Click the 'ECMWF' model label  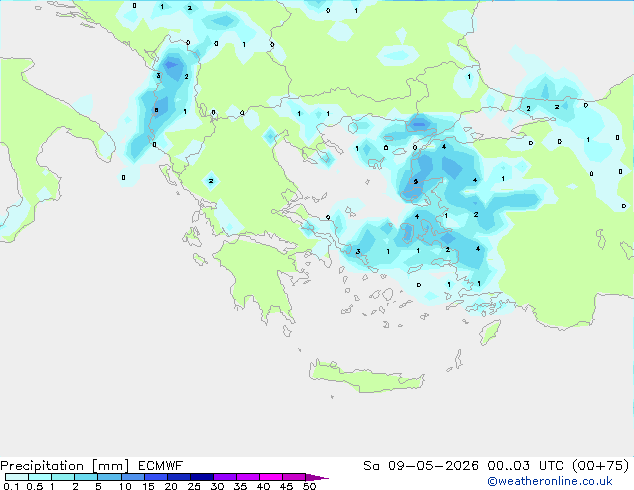(161, 466)
